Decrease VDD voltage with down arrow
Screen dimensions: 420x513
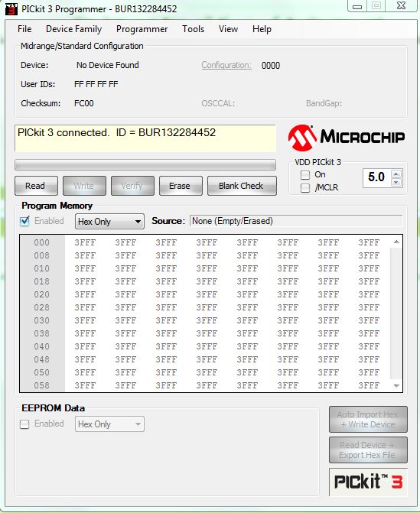(x=396, y=182)
